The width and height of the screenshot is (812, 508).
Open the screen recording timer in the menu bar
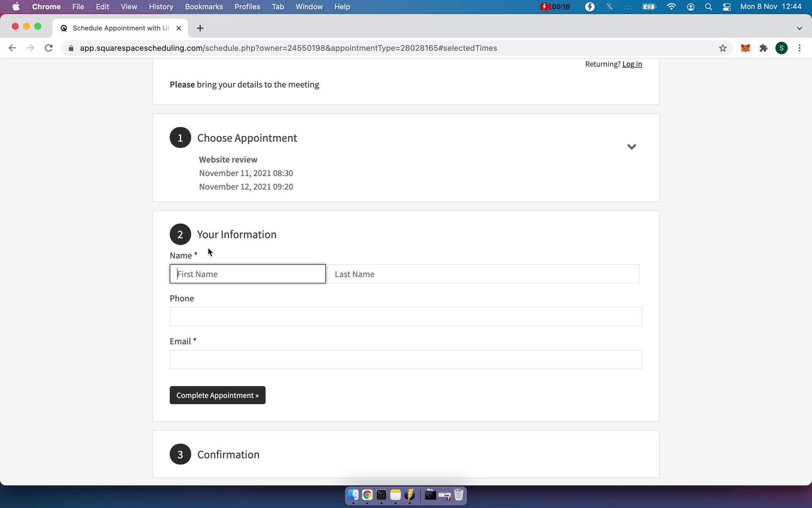coord(555,7)
